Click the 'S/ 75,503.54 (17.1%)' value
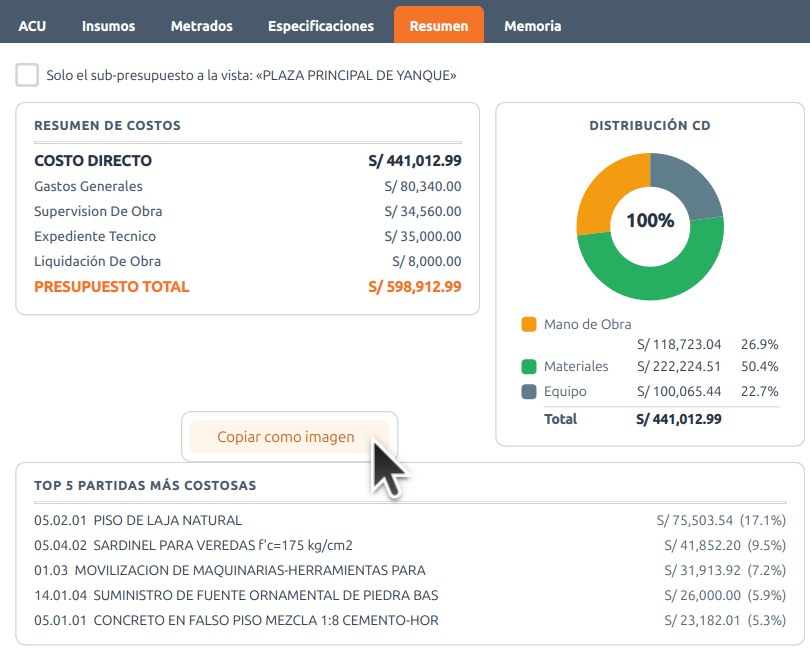The width and height of the screenshot is (810, 655). (721, 520)
